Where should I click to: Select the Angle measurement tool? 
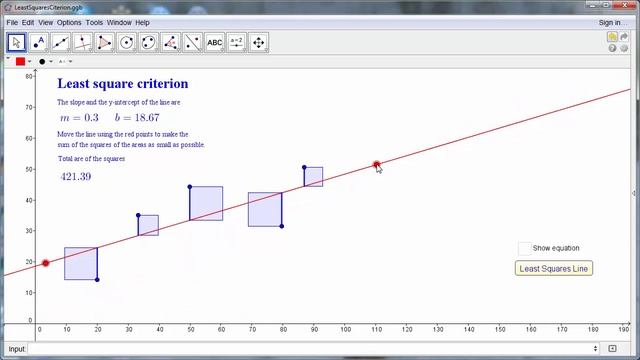tap(171, 42)
